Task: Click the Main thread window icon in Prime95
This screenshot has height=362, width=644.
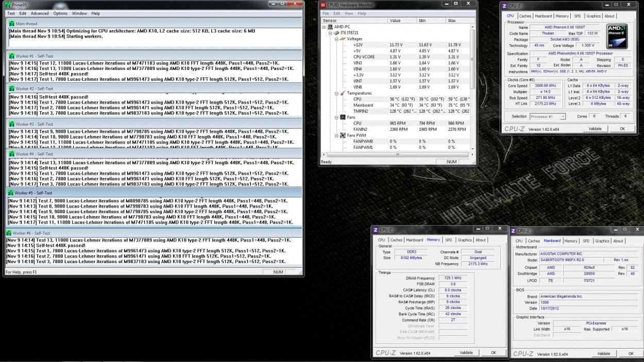Action: [x=12, y=24]
